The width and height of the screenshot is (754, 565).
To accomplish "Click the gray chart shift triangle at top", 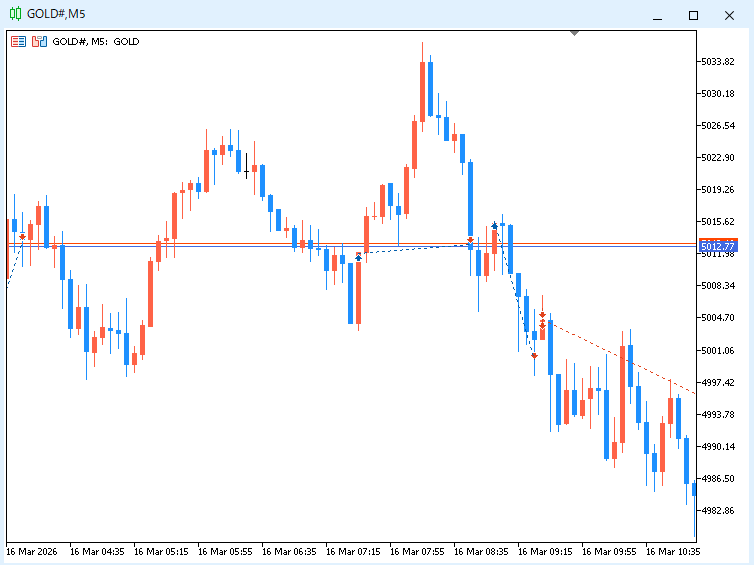I will coord(574,33).
